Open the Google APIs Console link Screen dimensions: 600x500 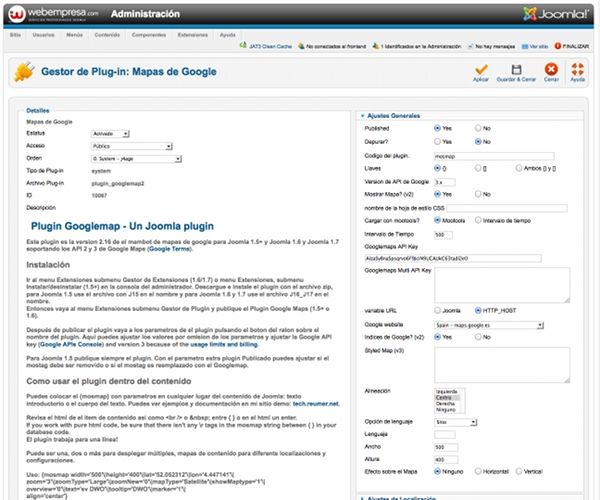click(x=71, y=344)
